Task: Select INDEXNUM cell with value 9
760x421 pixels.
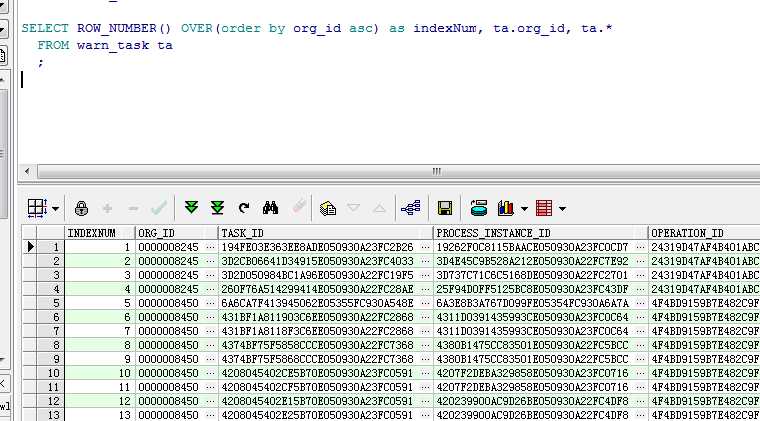Action: [x=99, y=359]
